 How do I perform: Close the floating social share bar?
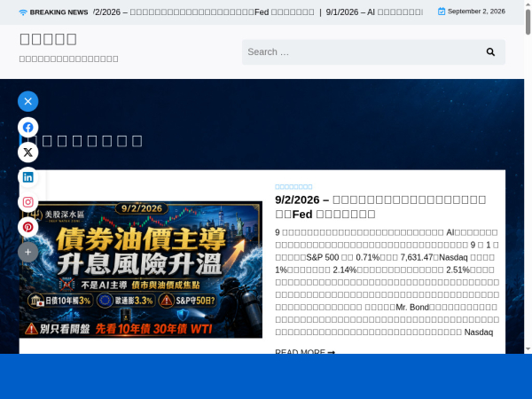(27, 101)
